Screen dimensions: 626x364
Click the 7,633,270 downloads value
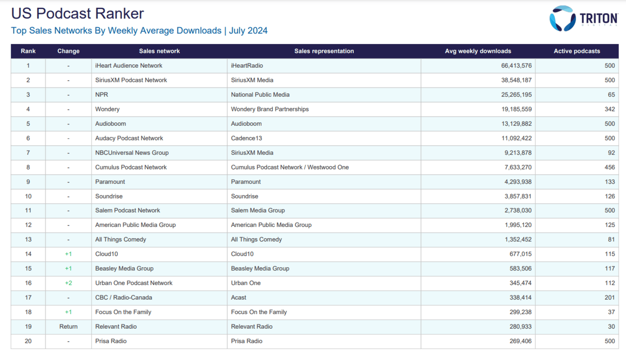(518, 167)
